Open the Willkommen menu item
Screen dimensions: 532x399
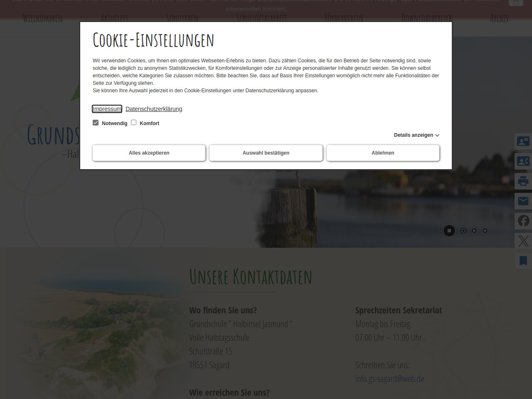(43, 18)
